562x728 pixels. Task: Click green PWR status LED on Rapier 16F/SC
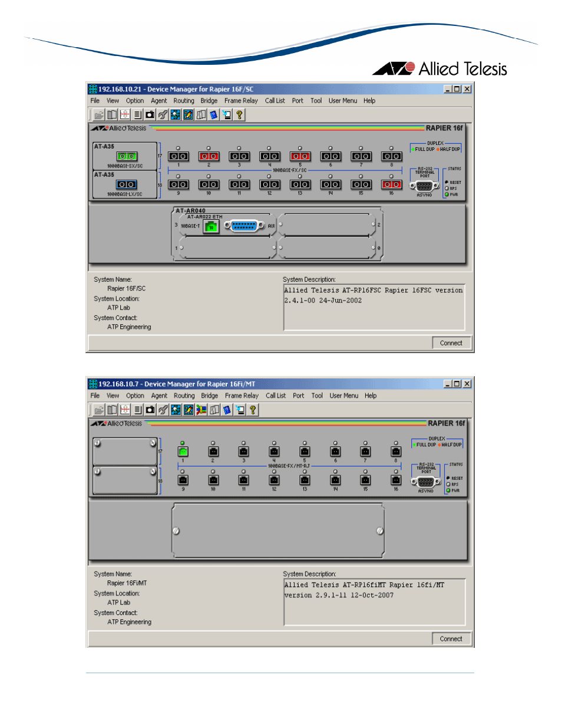pyautogui.click(x=447, y=195)
